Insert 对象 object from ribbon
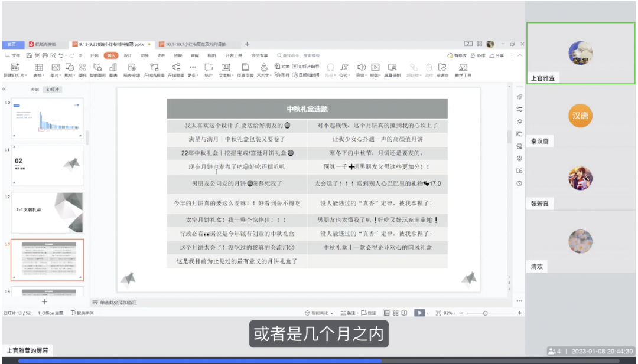Image resolution: width=638 pixels, height=364 pixels. click(282, 66)
